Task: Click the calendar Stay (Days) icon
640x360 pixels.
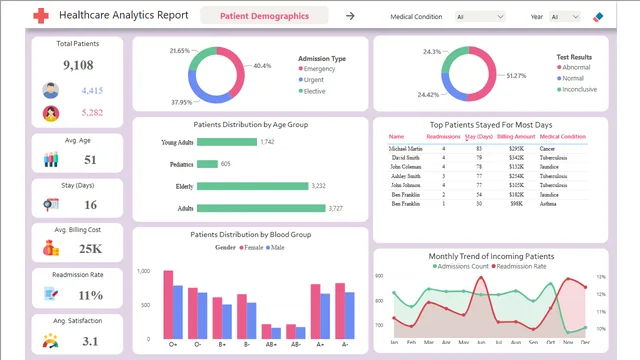Action: click(51, 204)
